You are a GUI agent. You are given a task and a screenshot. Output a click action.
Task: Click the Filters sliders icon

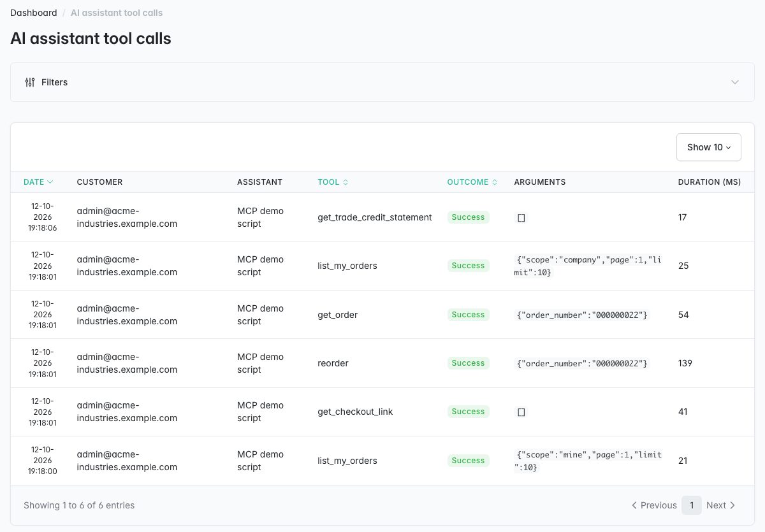(30, 82)
